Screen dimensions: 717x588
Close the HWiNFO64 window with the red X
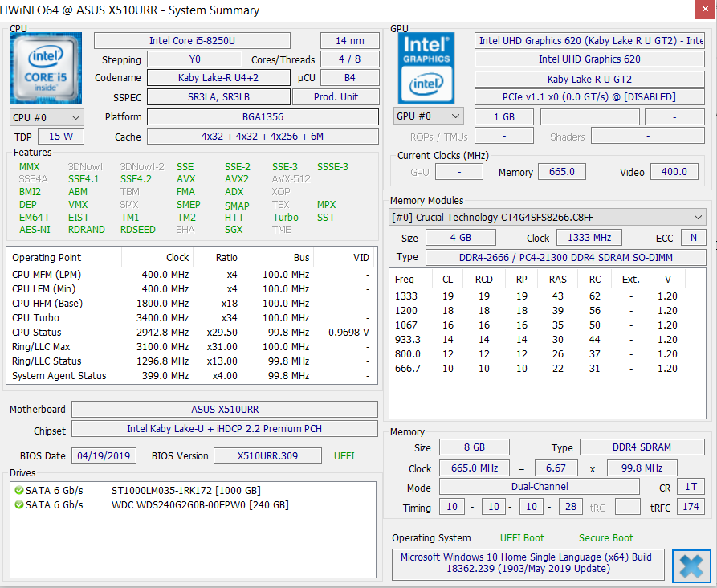pos(706,10)
